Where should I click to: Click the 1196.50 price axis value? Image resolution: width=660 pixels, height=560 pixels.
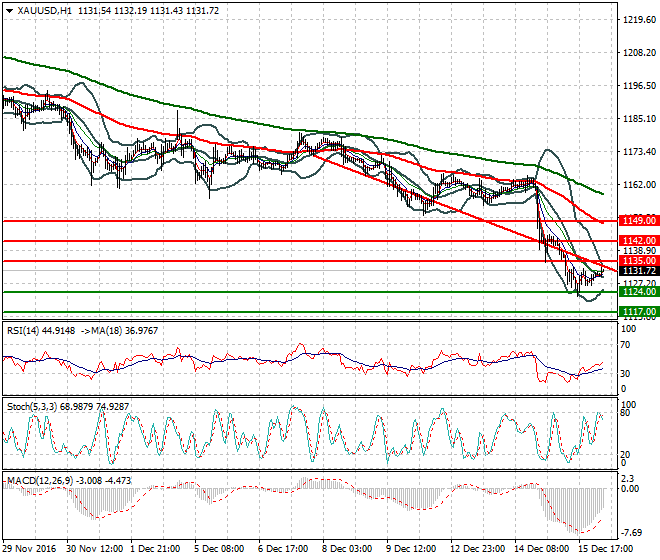pos(639,85)
